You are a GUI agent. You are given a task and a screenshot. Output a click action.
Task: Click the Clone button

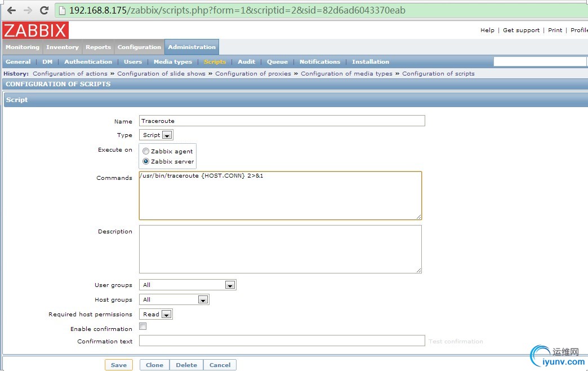[154, 365]
